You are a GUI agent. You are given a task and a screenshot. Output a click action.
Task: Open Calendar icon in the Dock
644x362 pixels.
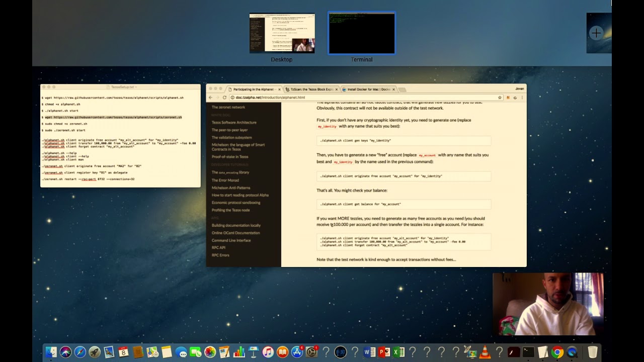click(x=124, y=352)
